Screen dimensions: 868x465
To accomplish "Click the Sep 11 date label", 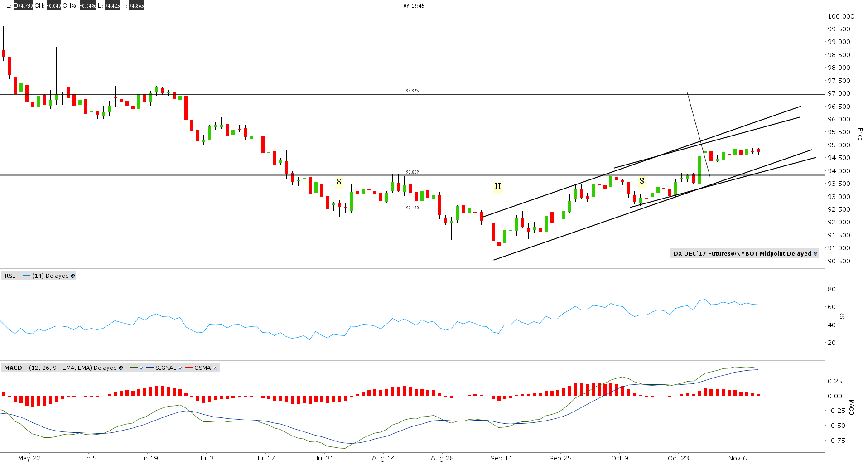I will point(502,458).
